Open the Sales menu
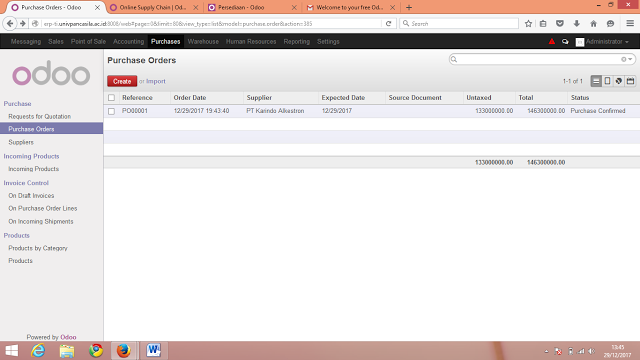 coord(56,42)
